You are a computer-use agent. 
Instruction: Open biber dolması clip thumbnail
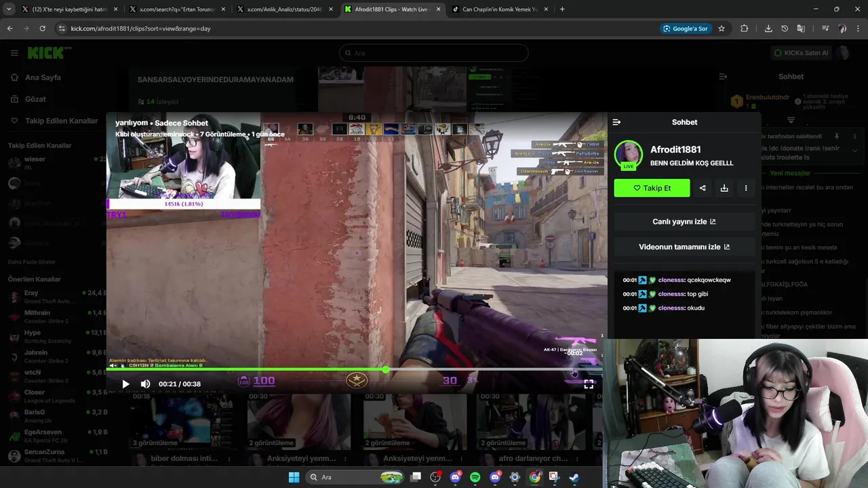tap(183, 421)
